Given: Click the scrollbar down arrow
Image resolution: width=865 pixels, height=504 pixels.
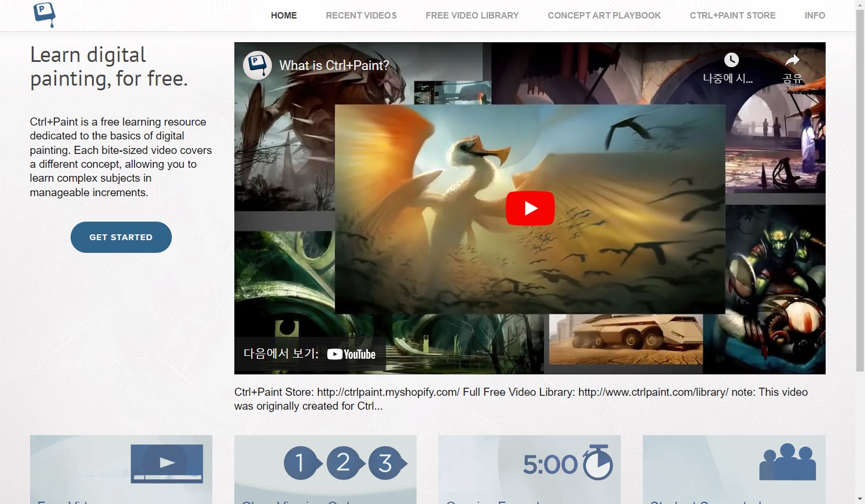Looking at the screenshot, I should point(860,499).
